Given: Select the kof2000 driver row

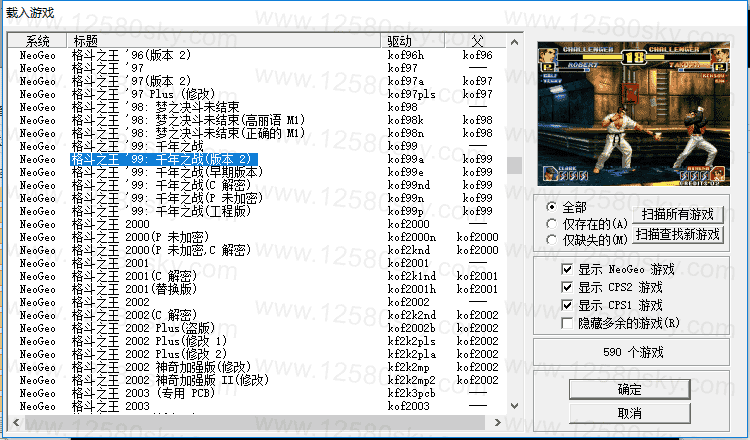Looking at the screenshot, I should coord(256,224).
